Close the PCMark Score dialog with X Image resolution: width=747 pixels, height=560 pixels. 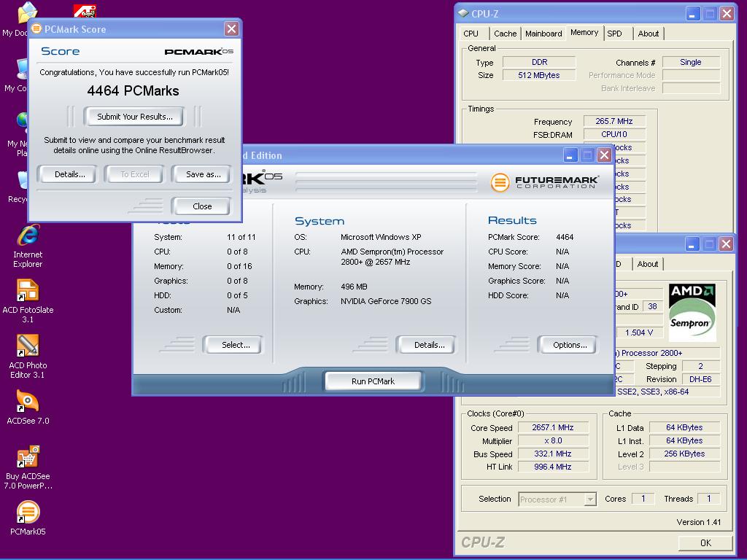click(231, 29)
